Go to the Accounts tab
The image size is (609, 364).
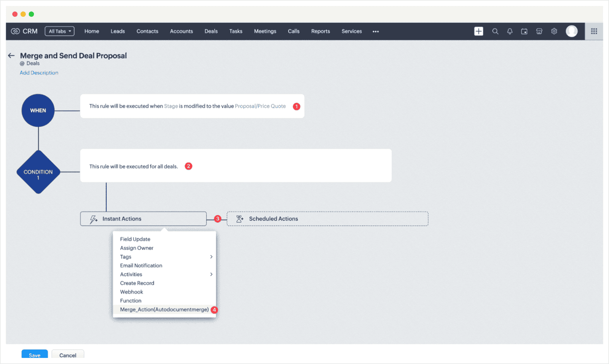(x=181, y=31)
